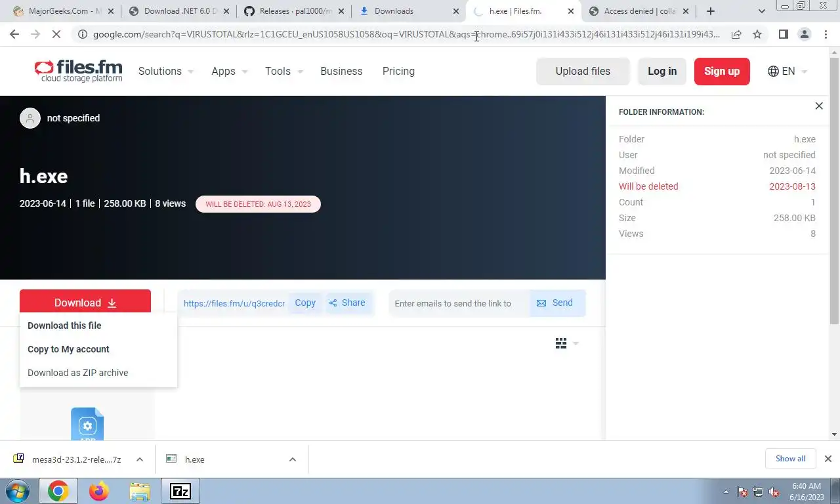Click the Share button

[347, 303]
